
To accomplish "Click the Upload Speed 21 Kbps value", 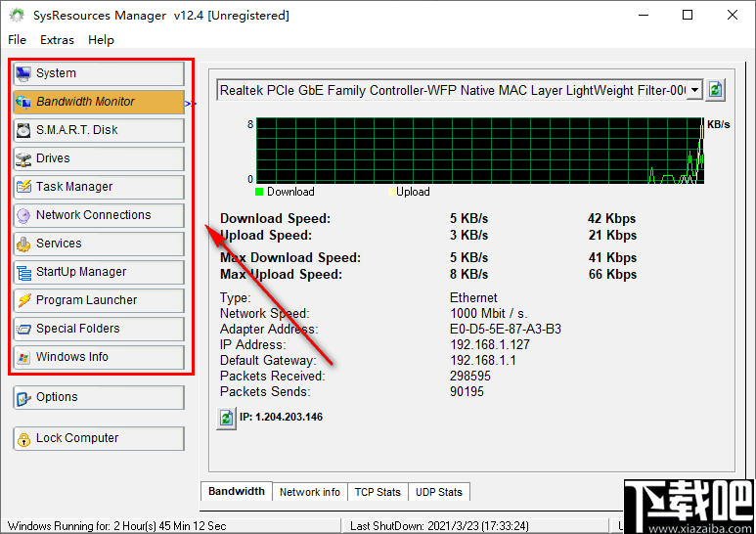I will click(x=612, y=235).
